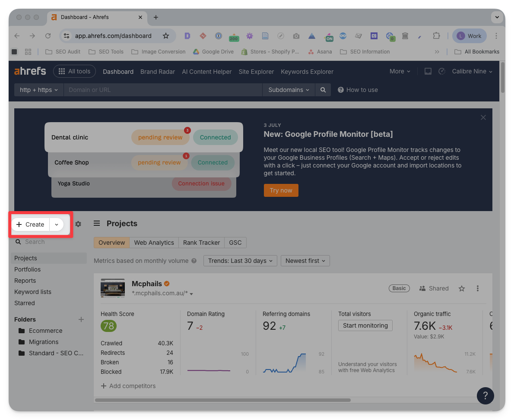The image size is (514, 420).
Task: Star the Mcphails project
Action: click(462, 288)
